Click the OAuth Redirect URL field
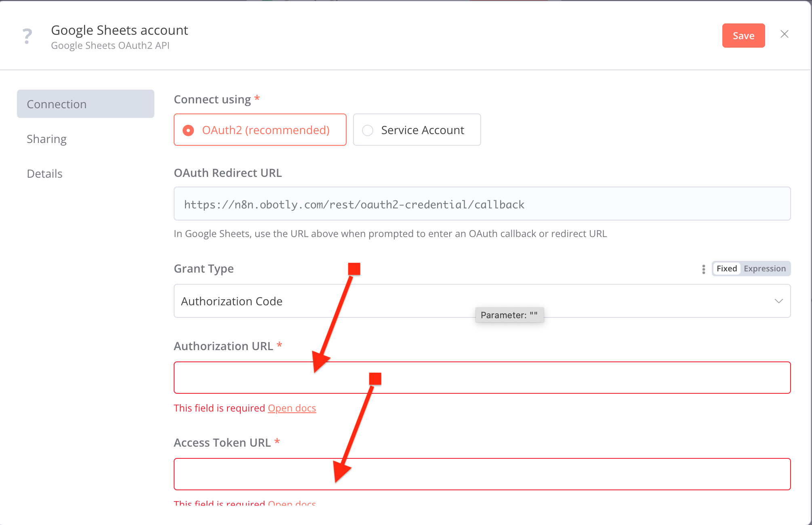This screenshot has width=812, height=525. (482, 204)
